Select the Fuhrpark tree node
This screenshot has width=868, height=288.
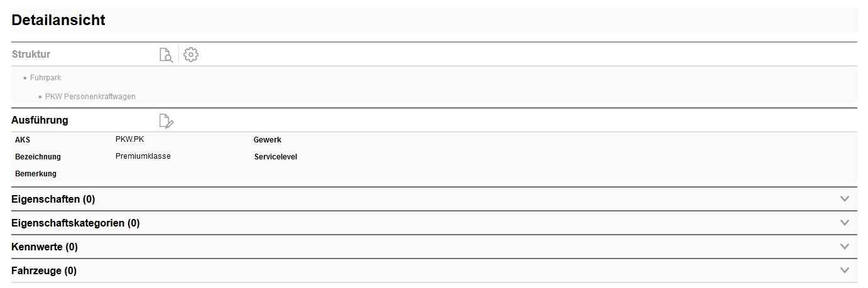point(45,78)
